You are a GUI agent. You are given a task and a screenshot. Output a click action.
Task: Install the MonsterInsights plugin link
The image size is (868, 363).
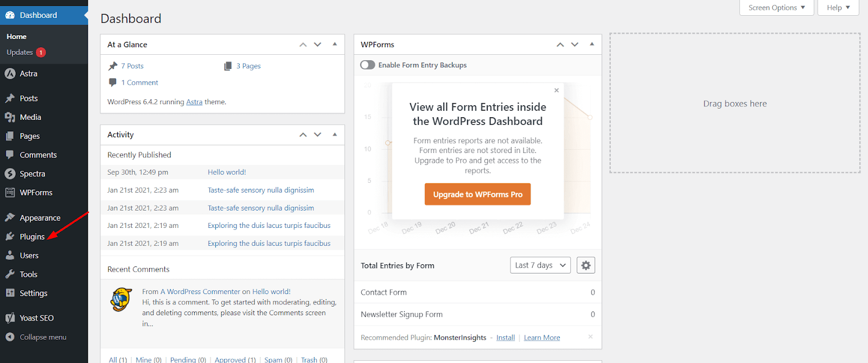coord(506,337)
